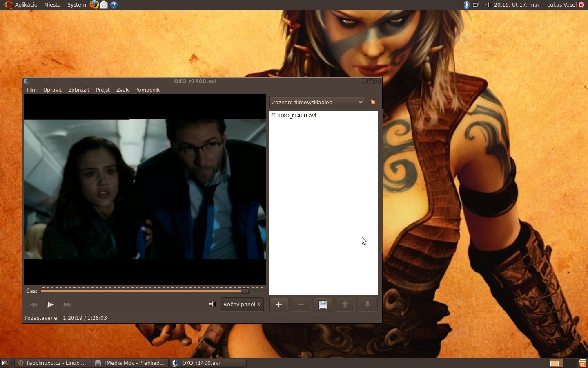Open the Upraviť menu

(52, 90)
